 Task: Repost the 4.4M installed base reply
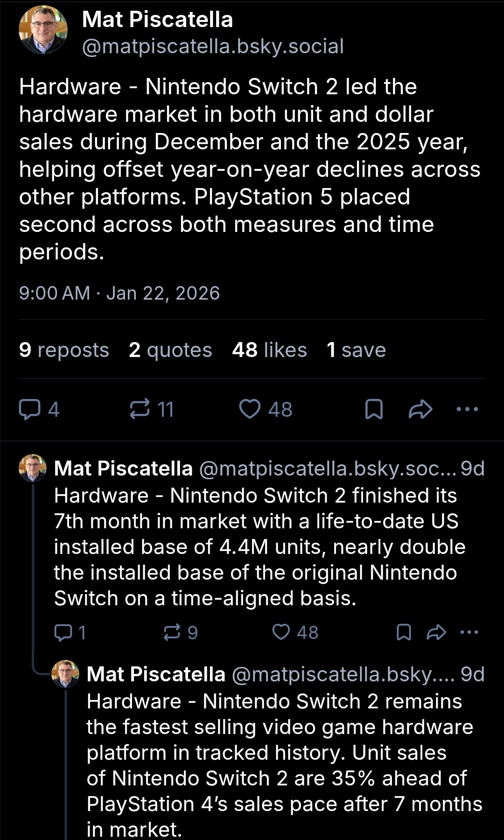tap(172, 632)
